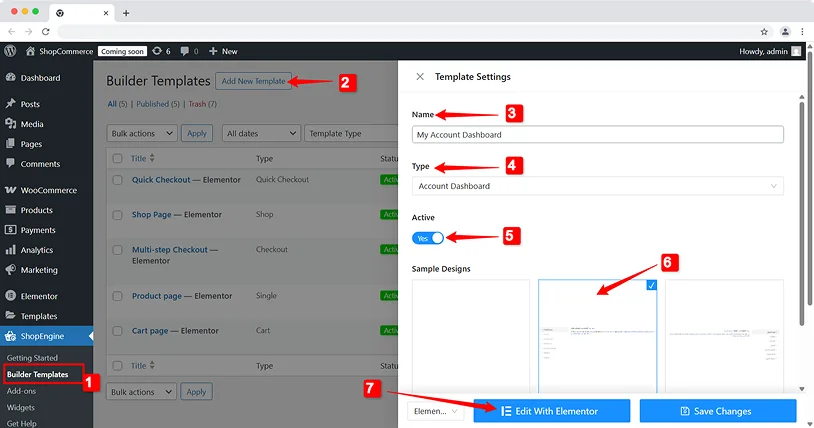Click the Payments sidebar icon
The height and width of the screenshot is (428, 814).
click(10, 230)
